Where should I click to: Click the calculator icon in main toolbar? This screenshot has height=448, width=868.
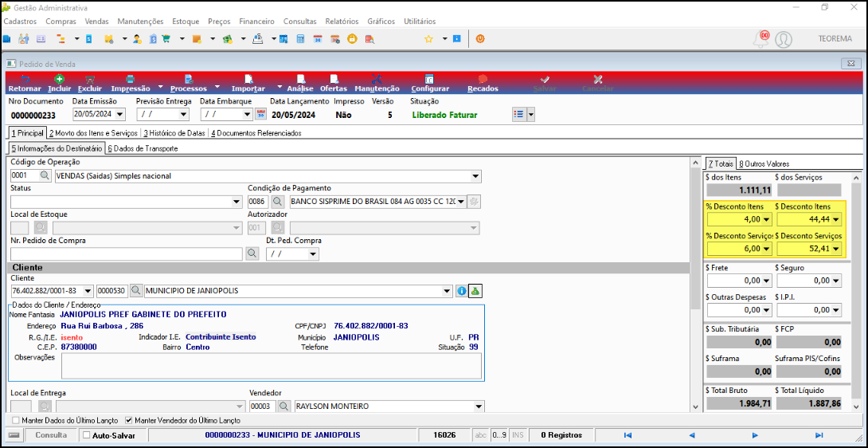point(300,39)
